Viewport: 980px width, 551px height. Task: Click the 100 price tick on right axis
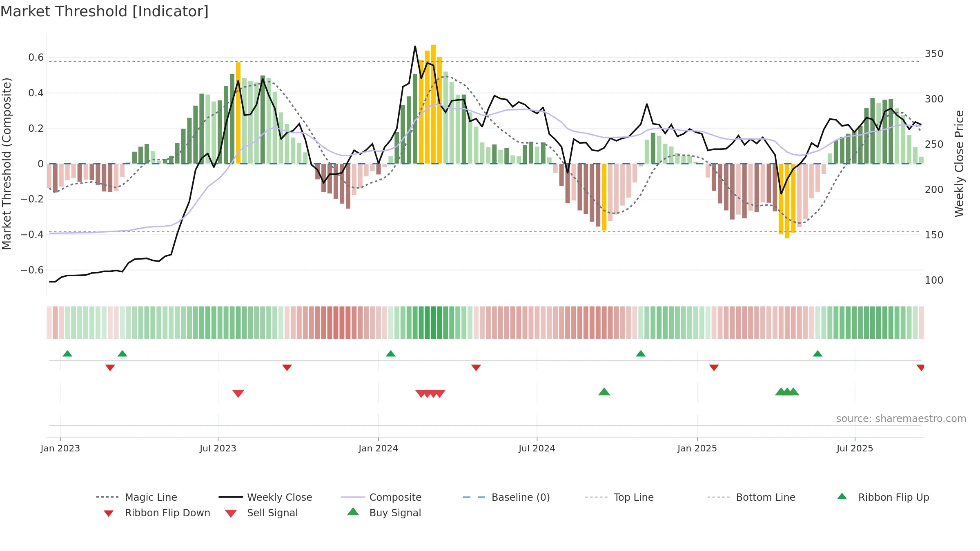(x=934, y=280)
